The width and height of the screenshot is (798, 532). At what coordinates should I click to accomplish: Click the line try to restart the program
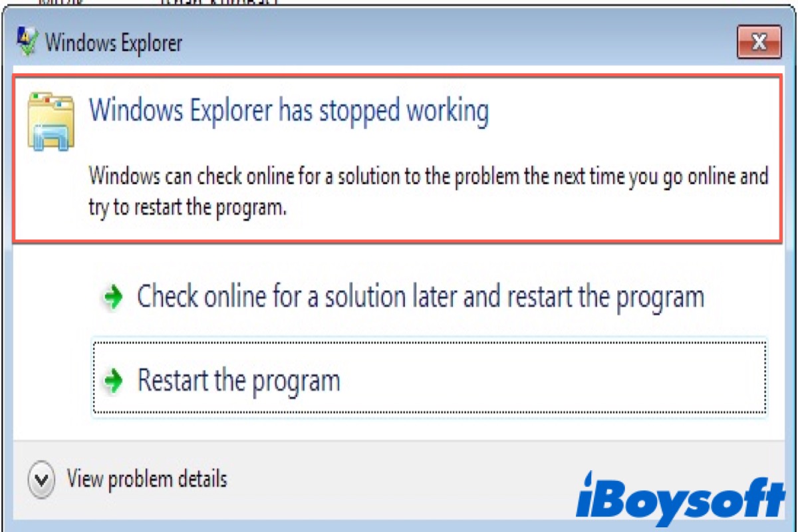(188, 208)
